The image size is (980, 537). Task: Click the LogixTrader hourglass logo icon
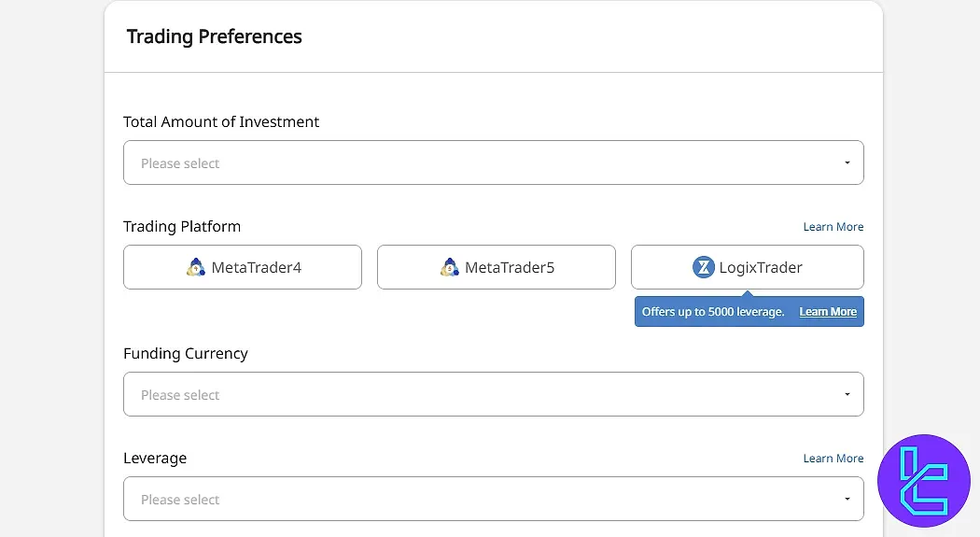coord(703,268)
